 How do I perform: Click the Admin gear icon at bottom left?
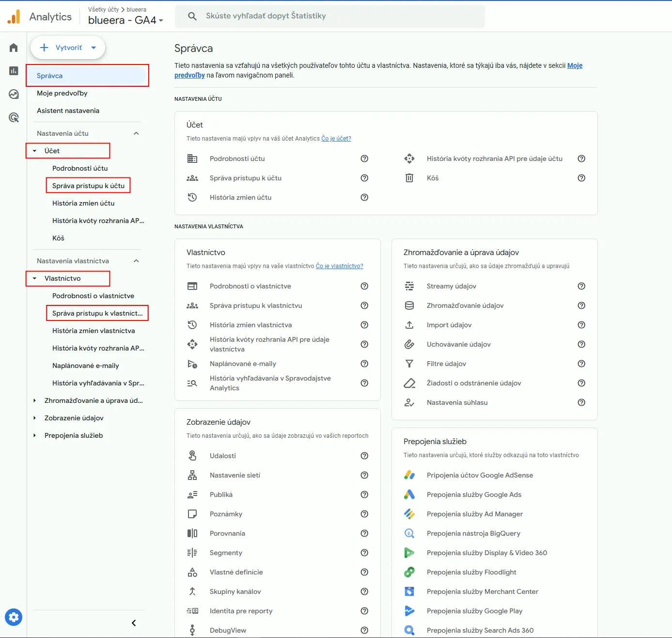coord(14,617)
